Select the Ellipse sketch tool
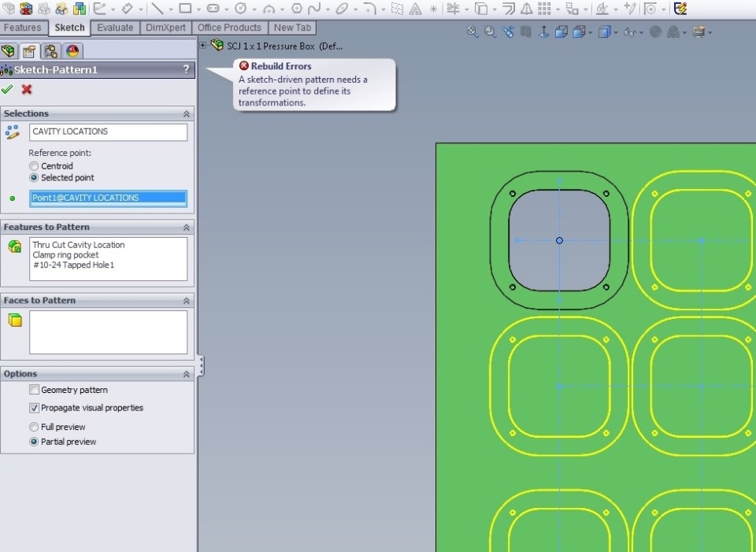The width and height of the screenshot is (756, 552). click(342, 8)
